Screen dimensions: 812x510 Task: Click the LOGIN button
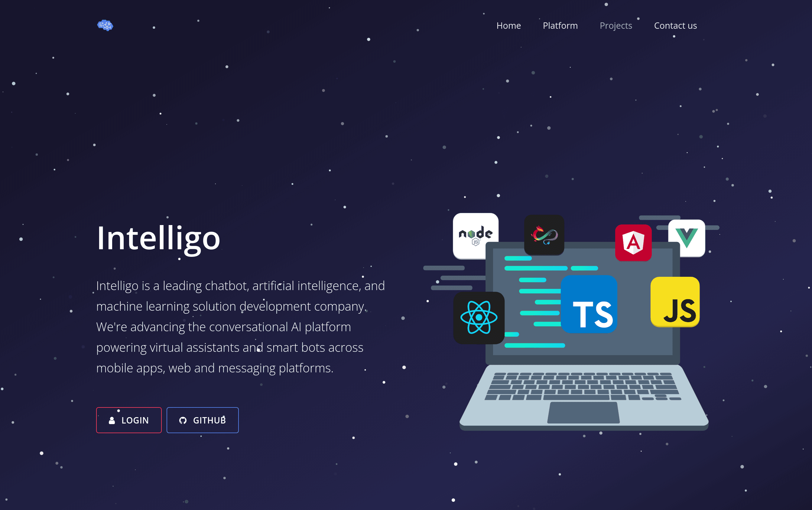tap(128, 420)
